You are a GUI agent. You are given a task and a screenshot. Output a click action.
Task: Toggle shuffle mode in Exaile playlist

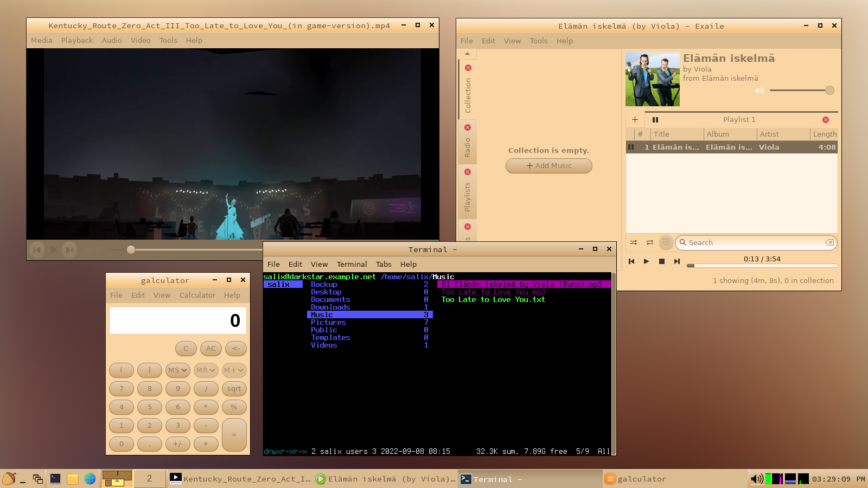click(x=634, y=242)
